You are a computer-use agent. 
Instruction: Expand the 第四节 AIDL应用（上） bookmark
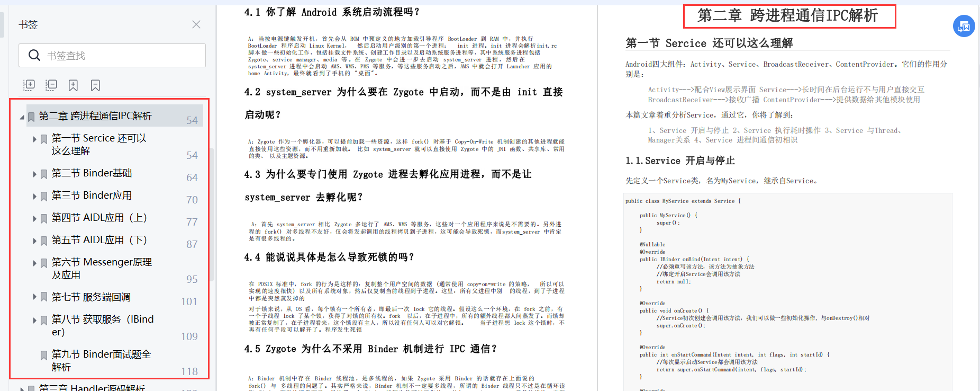pyautogui.click(x=35, y=219)
